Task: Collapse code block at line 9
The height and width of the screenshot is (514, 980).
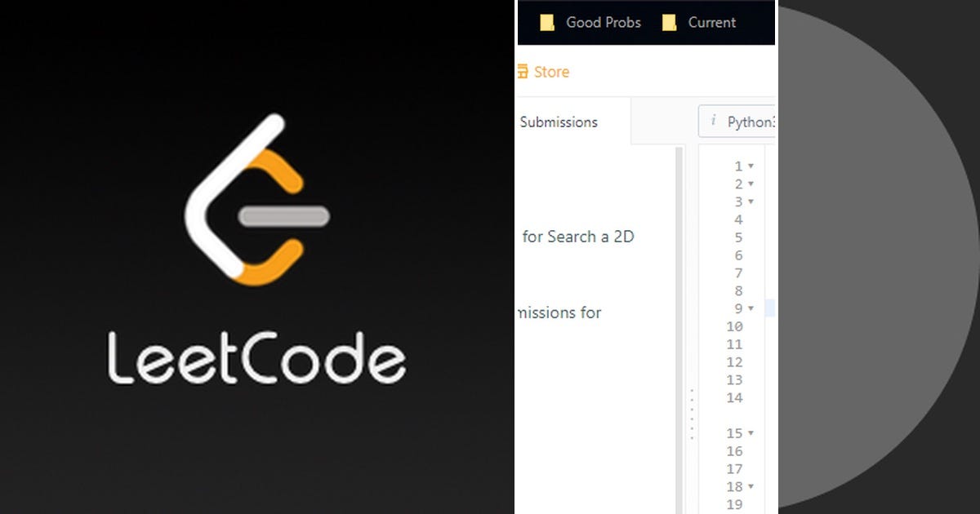Action: (x=751, y=308)
